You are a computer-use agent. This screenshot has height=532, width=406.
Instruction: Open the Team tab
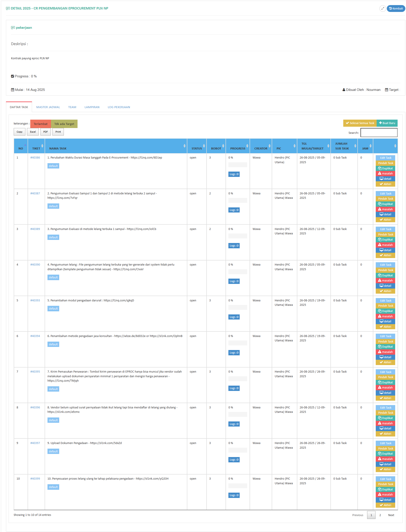pyautogui.click(x=72, y=107)
